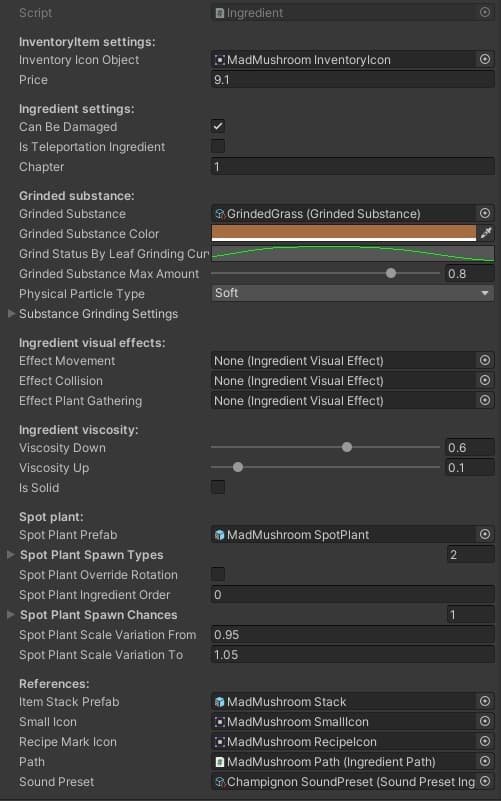
Task: Toggle the Is Solid checkbox
Action: (218, 487)
